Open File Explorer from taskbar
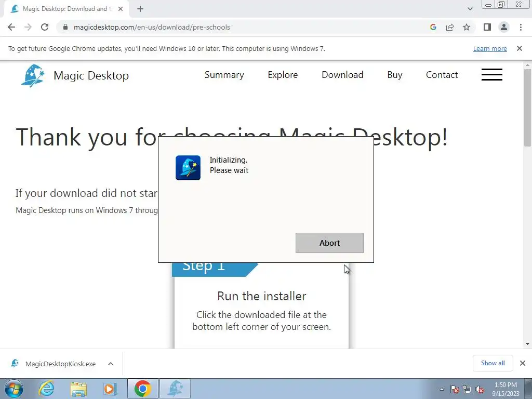This screenshot has width=532, height=399. [78, 389]
